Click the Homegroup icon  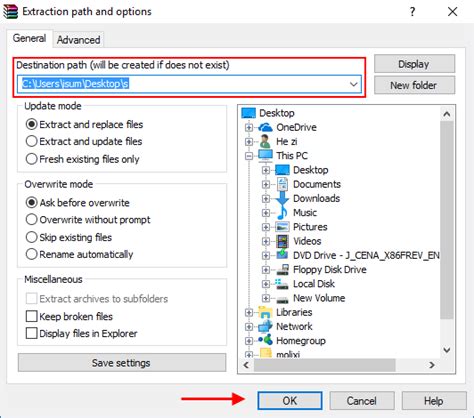265,340
